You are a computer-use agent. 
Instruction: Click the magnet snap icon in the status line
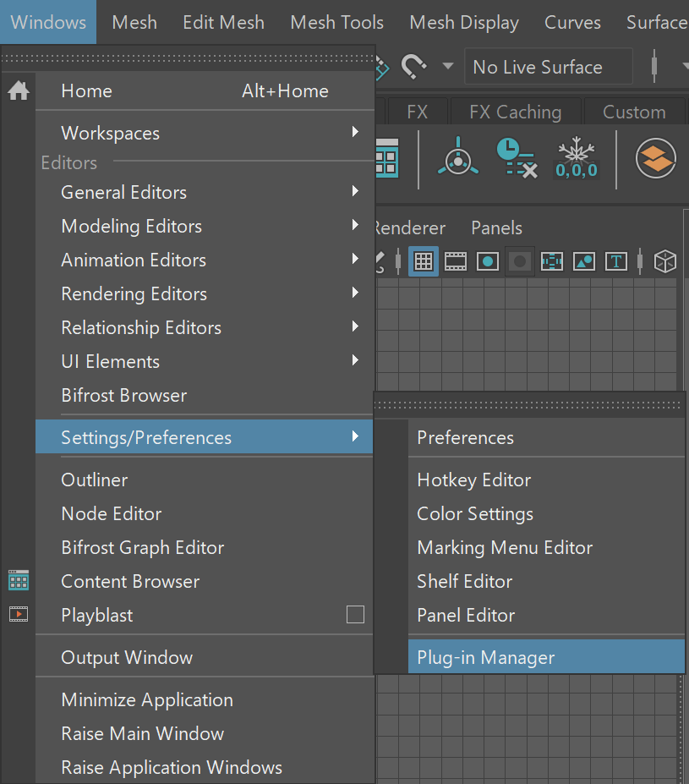413,66
